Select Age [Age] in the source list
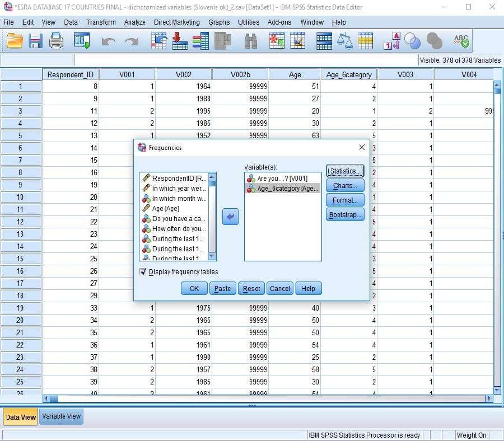This screenshot has width=504, height=441. tap(174, 208)
